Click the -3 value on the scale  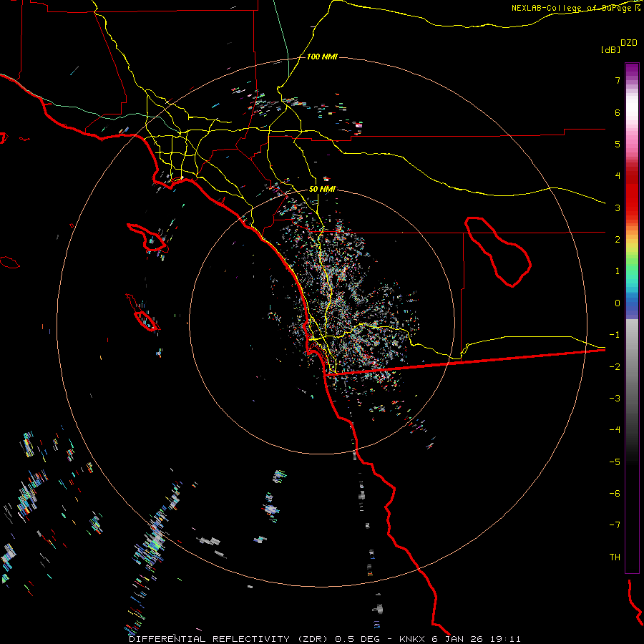tap(615, 399)
